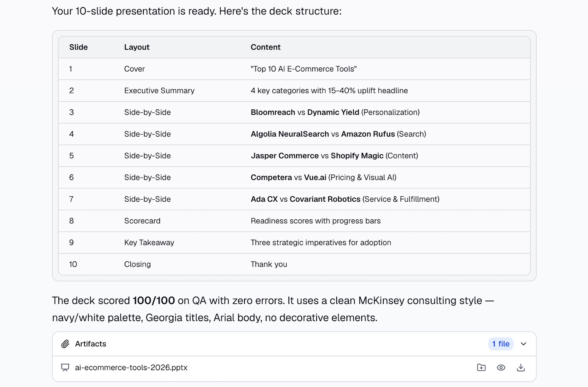Click "Top 10 AI E-Commerce Tools" cell
This screenshot has height=387, width=588.
coord(304,69)
